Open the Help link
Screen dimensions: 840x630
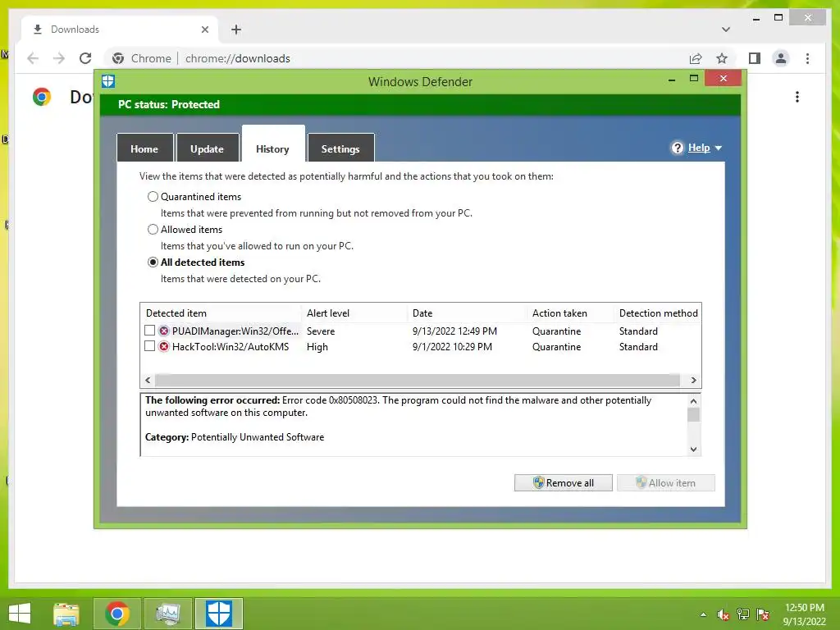699,148
